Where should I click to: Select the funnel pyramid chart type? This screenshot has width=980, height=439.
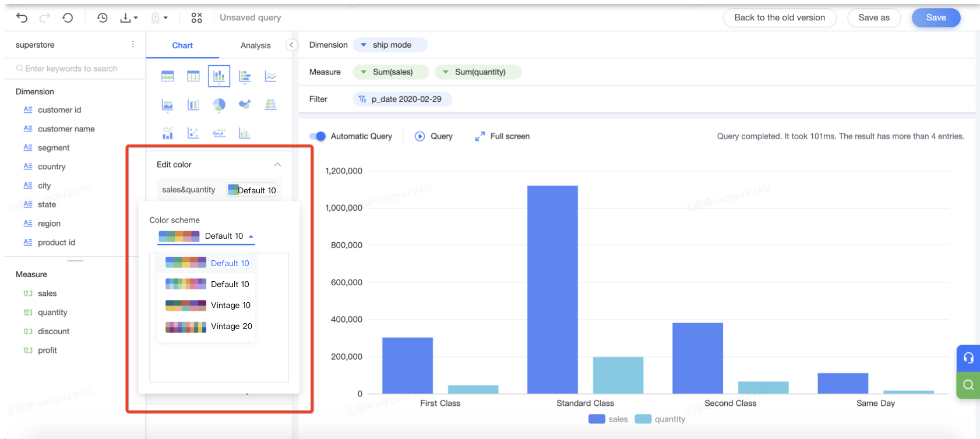click(x=270, y=104)
